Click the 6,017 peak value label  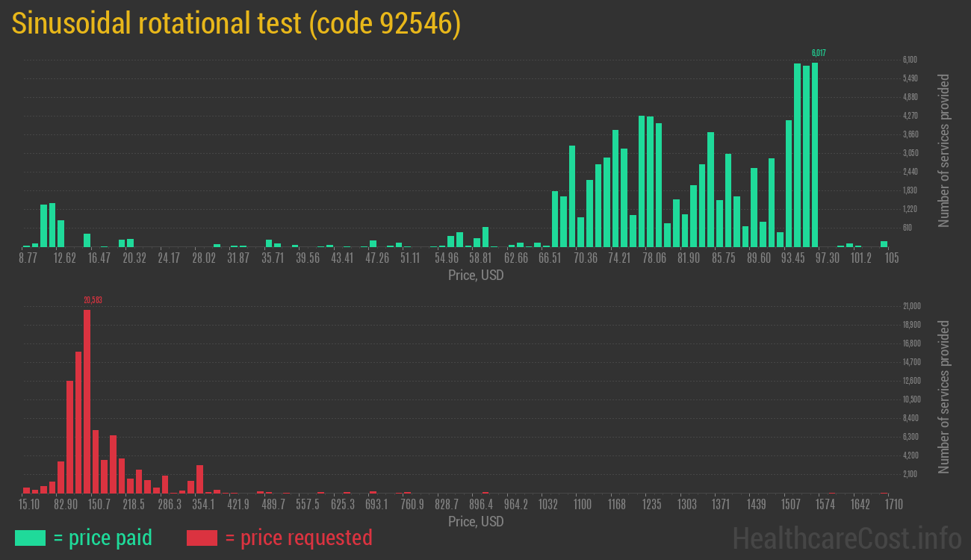coord(819,53)
